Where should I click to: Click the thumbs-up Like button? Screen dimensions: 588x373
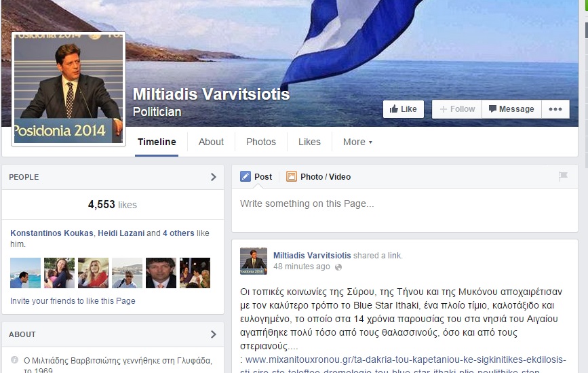point(403,109)
